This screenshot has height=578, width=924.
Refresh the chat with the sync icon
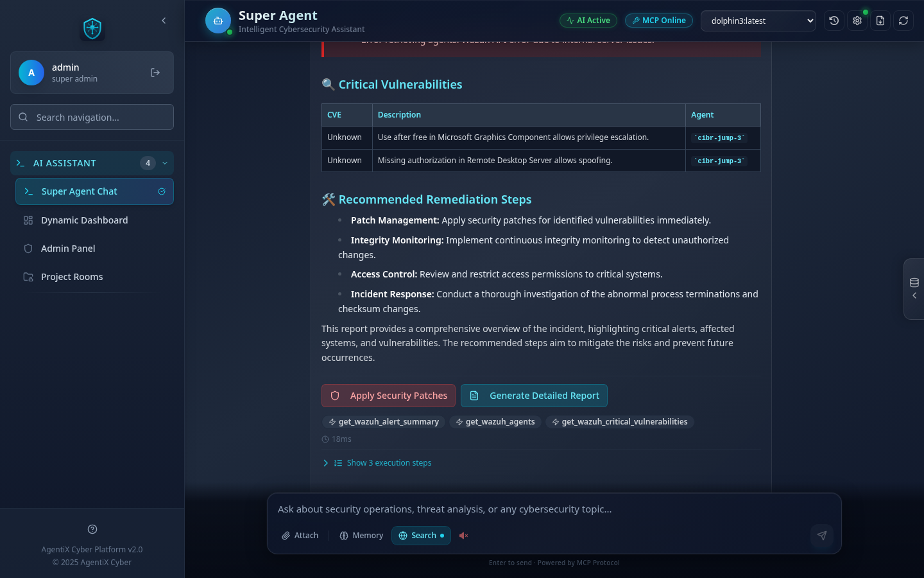click(x=903, y=21)
